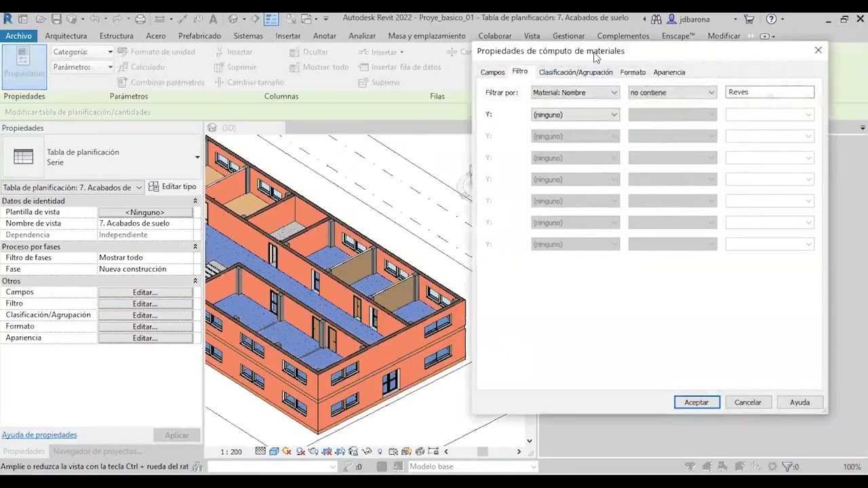Open file from quick access toolbar
Viewport: 868px width, 488px height.
(41, 19)
